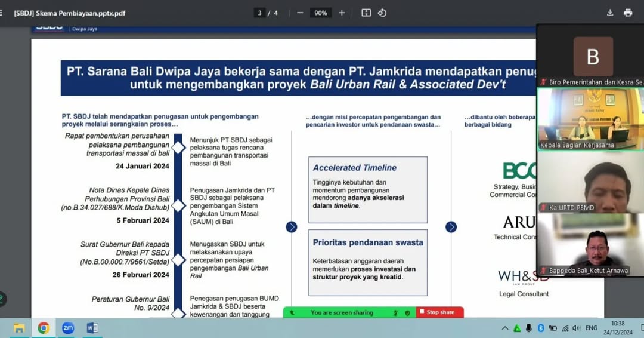Click the fit to page icon
Viewport: 644px width, 338px height.
[366, 13]
